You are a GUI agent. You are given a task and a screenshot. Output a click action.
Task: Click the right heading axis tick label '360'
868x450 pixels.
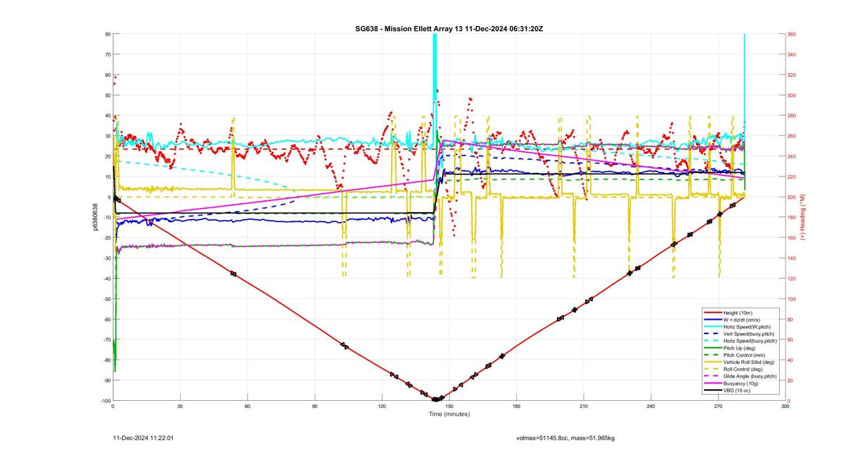point(792,34)
